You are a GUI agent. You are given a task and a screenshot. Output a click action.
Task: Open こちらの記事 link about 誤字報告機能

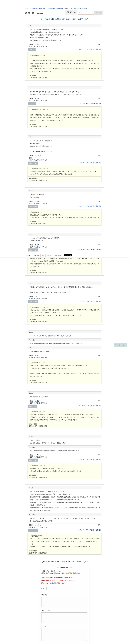tap(51, 583)
